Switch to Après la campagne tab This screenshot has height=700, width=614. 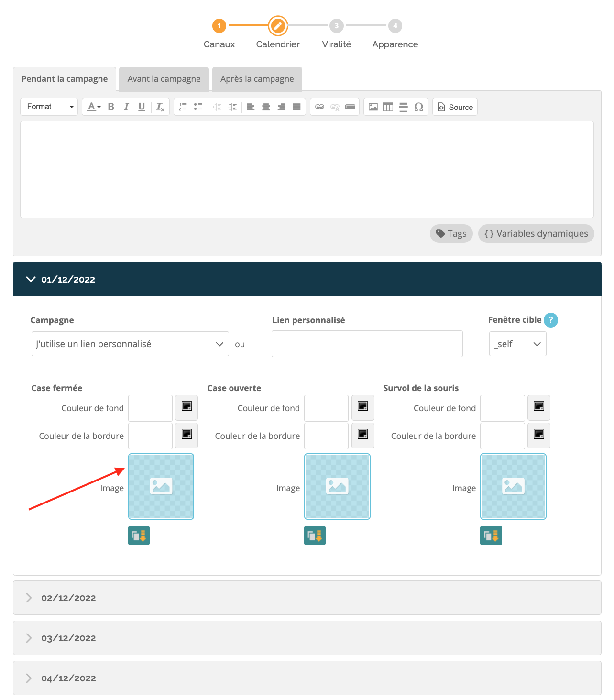257,79
